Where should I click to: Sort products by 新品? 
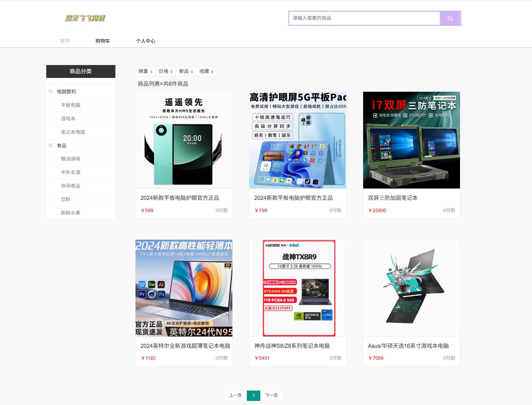click(186, 71)
